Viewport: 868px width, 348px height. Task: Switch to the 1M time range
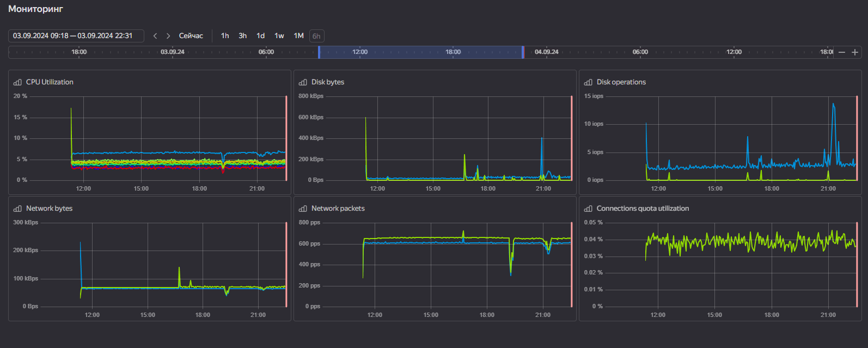pos(298,36)
